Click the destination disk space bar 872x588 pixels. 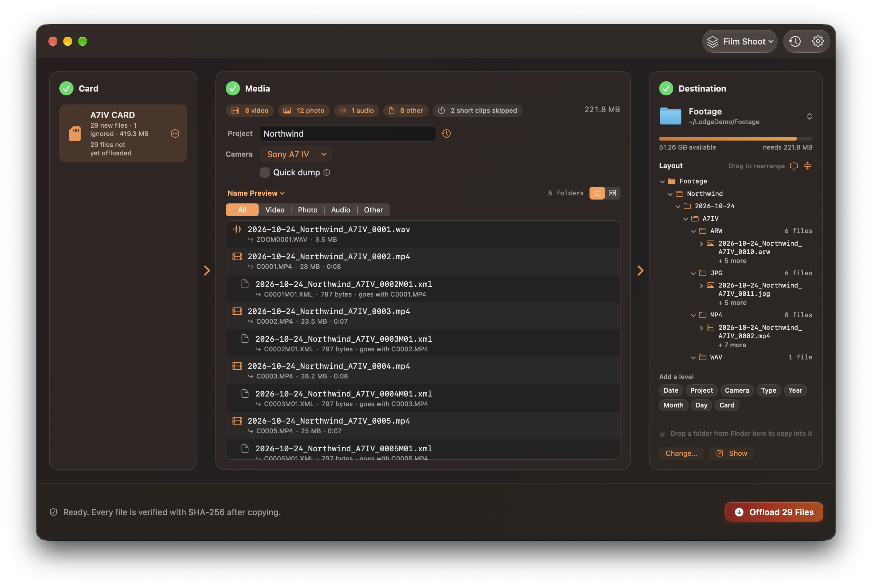click(x=736, y=139)
